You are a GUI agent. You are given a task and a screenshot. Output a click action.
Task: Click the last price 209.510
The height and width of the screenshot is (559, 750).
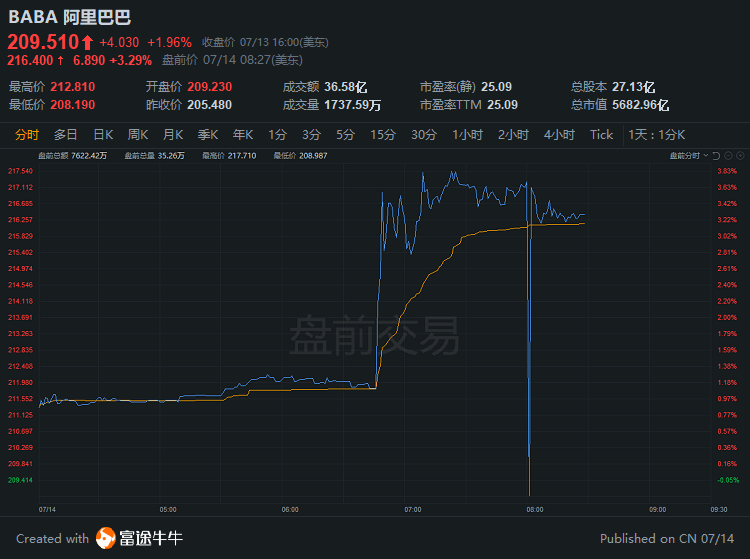click(43, 42)
